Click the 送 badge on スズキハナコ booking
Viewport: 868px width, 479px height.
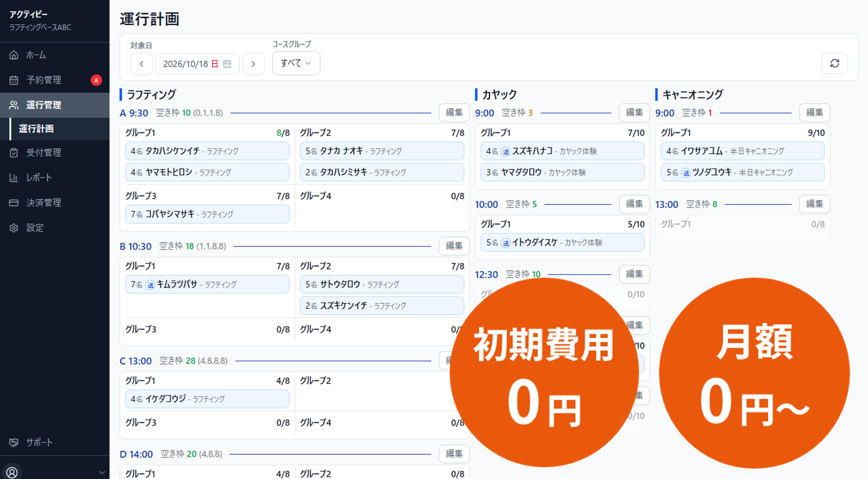[x=506, y=151]
